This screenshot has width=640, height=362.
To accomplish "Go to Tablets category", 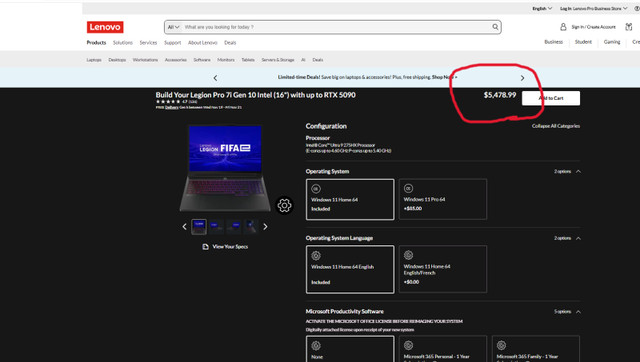I will tap(248, 60).
